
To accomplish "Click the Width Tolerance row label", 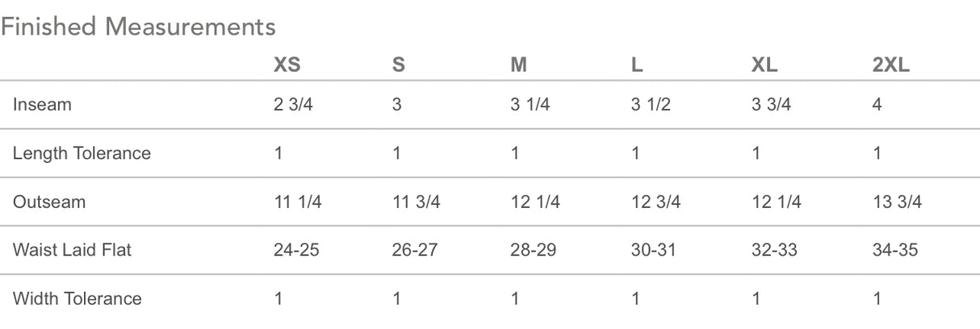I will point(77,298).
